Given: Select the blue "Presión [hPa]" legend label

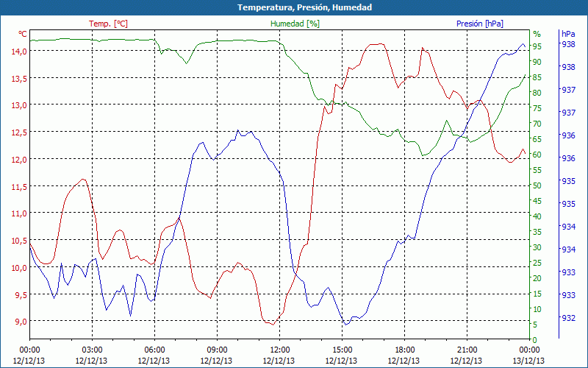Looking at the screenshot, I should pos(480,24).
